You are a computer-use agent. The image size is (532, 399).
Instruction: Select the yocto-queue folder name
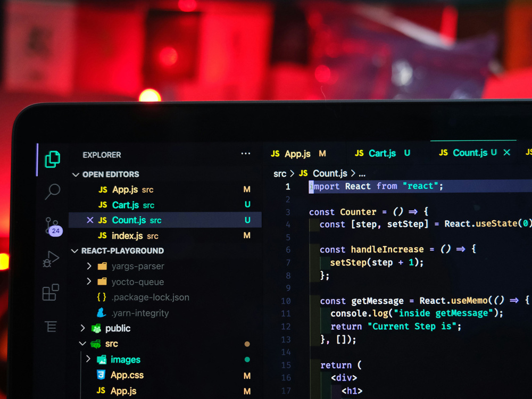click(138, 282)
